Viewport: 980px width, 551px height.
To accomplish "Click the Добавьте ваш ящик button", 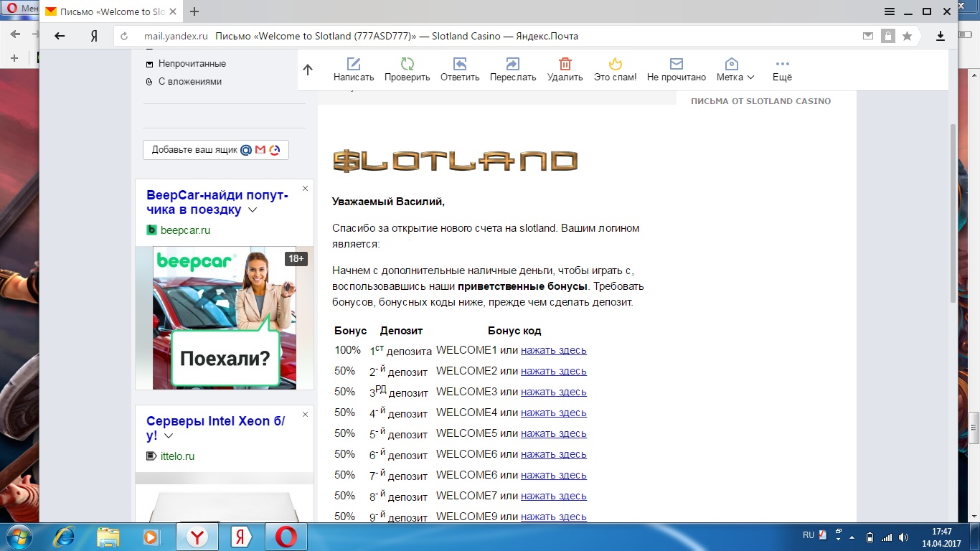I will [x=215, y=150].
